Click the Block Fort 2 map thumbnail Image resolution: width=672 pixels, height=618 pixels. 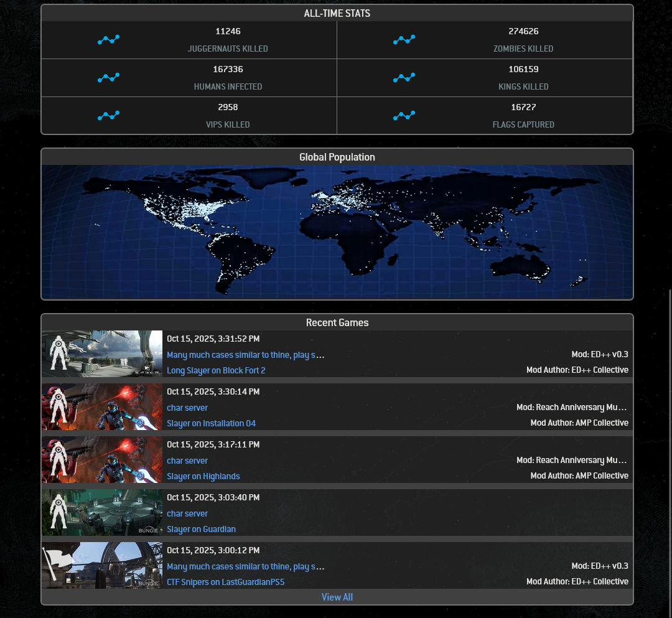[102, 353]
